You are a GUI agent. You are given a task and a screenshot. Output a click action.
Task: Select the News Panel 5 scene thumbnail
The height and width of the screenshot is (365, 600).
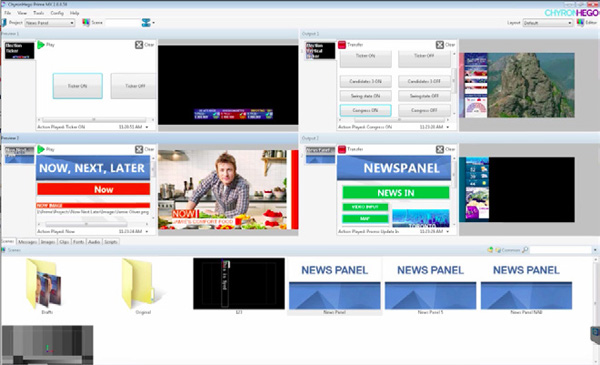tap(430, 286)
